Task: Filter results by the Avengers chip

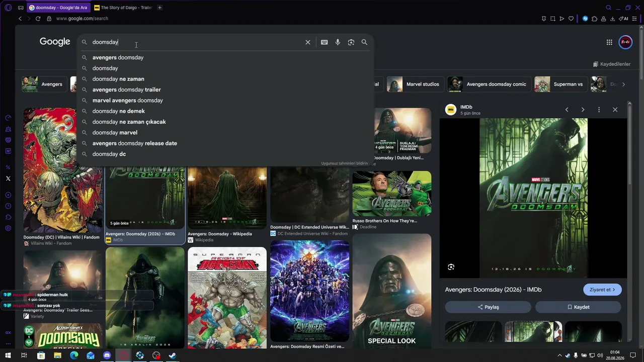Action: (x=44, y=84)
